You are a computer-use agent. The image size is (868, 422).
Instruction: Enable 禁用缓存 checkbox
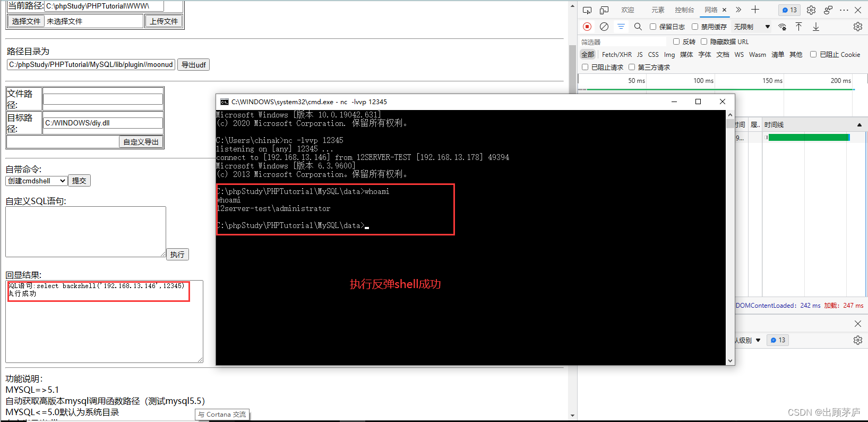pos(695,27)
